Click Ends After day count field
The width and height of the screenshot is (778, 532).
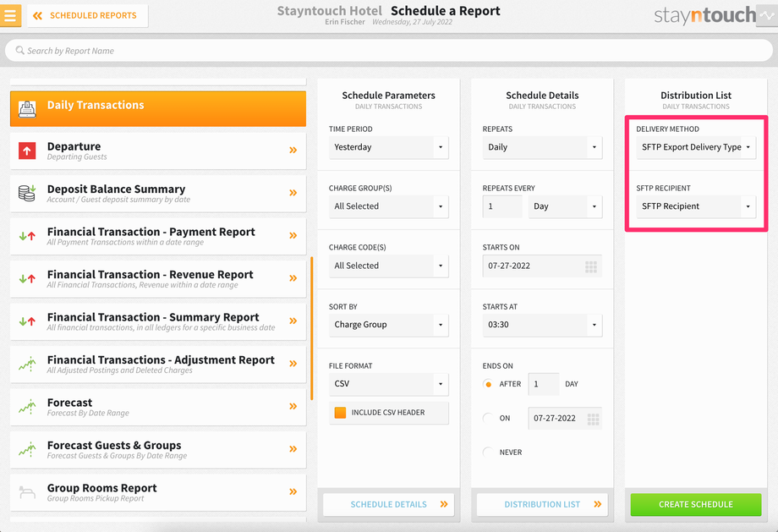pyautogui.click(x=544, y=384)
